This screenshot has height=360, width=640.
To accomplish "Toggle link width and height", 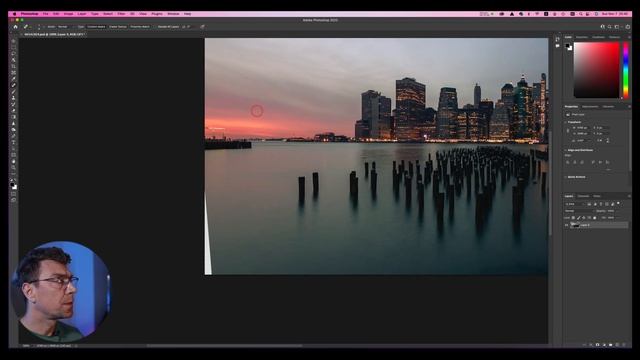I will click(568, 131).
